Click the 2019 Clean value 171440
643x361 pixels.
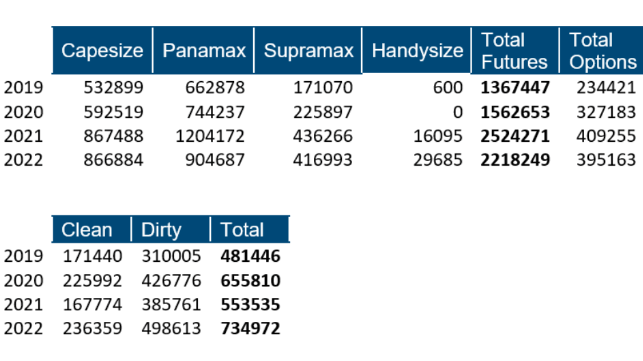(92, 256)
